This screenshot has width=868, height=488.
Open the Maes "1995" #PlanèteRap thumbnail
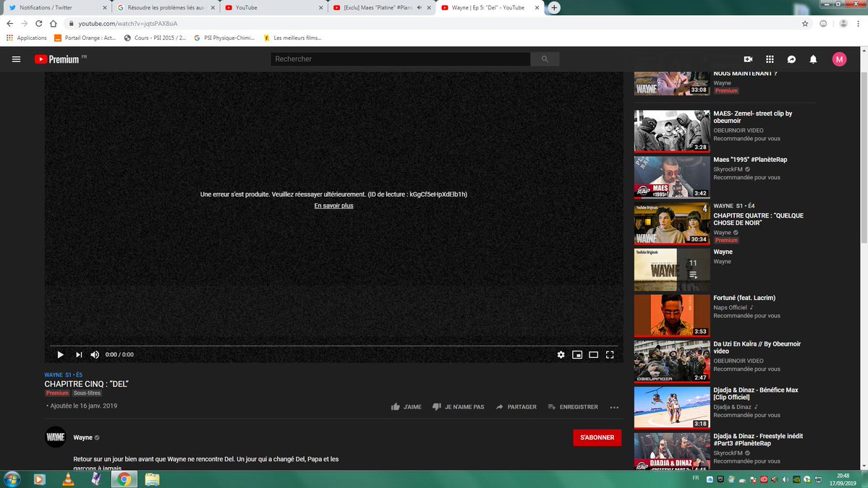672,177
